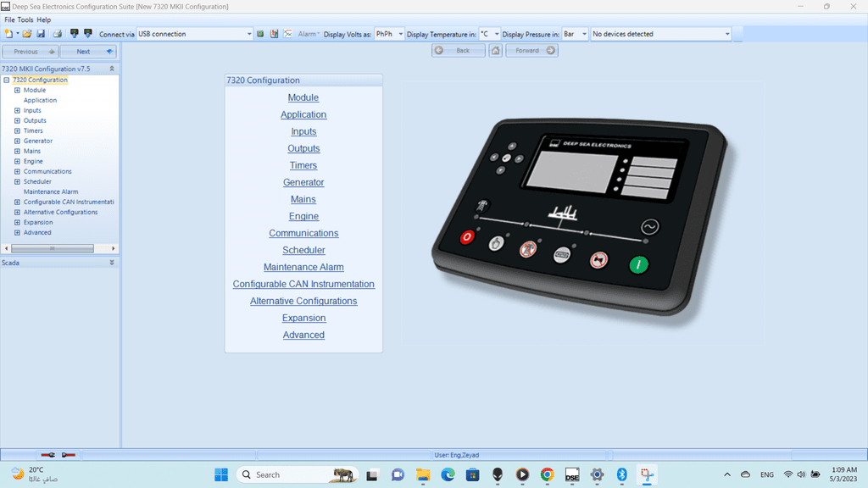Show hidden system tray icons
The width and height of the screenshot is (868, 488).
click(x=726, y=474)
